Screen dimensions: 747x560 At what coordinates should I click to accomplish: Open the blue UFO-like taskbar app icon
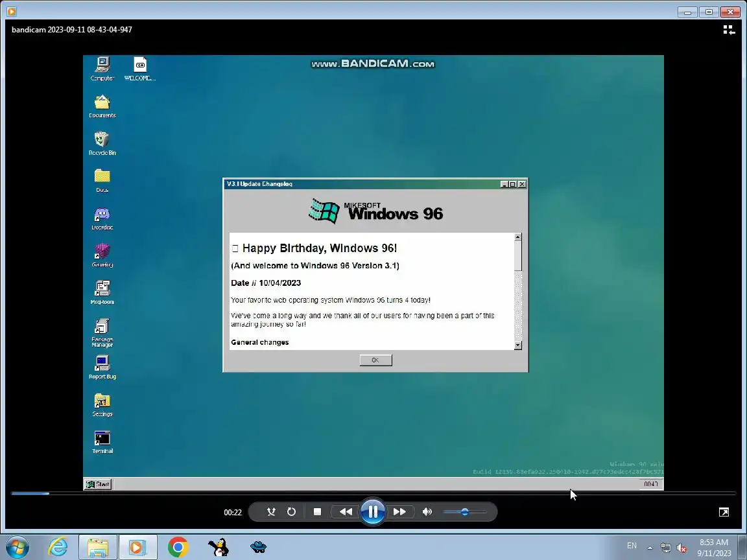(258, 547)
